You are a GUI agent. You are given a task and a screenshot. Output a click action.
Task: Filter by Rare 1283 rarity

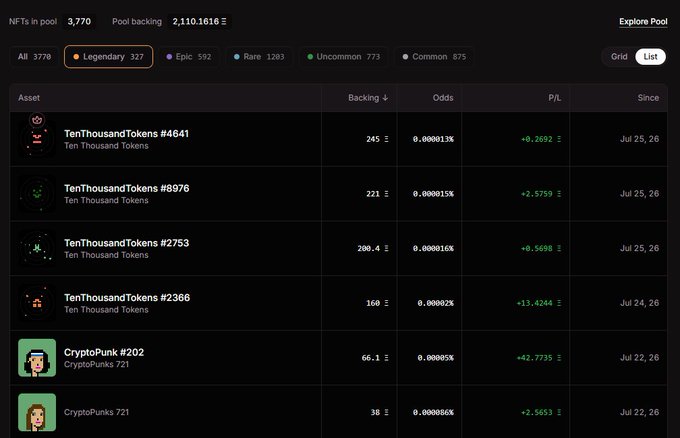(259, 57)
